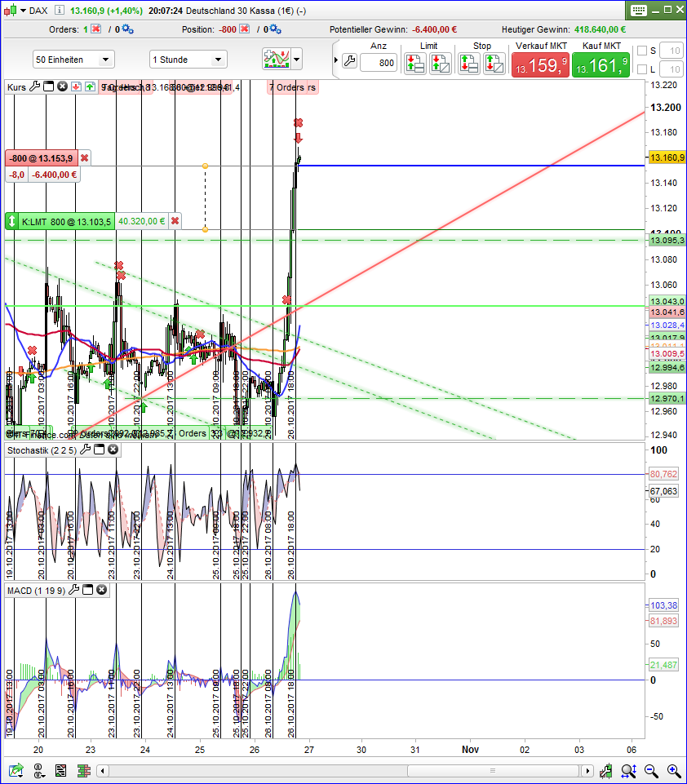Image resolution: width=687 pixels, height=784 pixels.
Task: Open the instrument info icon next to DAX
Action: point(59,10)
